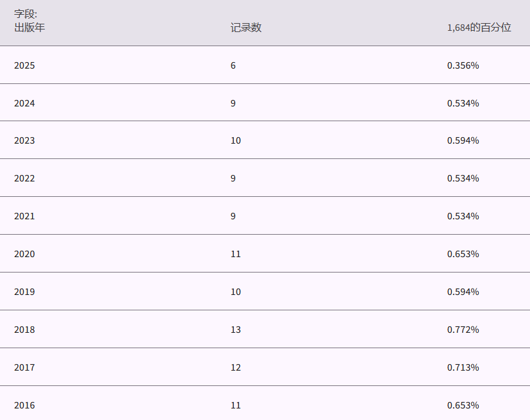Click record count 6 in the 2025 row

[233, 65]
